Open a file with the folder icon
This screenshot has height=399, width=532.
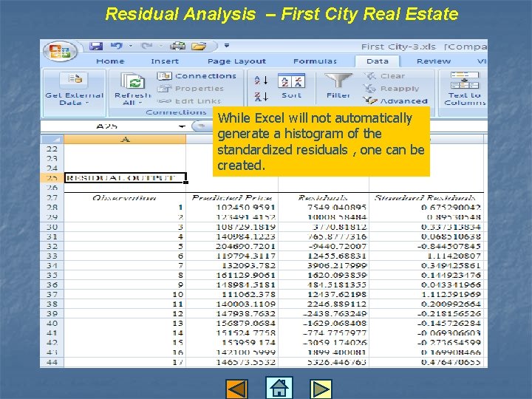coord(199,46)
